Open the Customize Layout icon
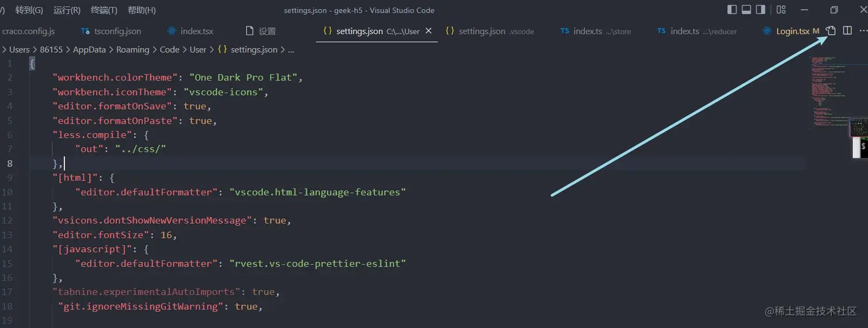 click(781, 10)
